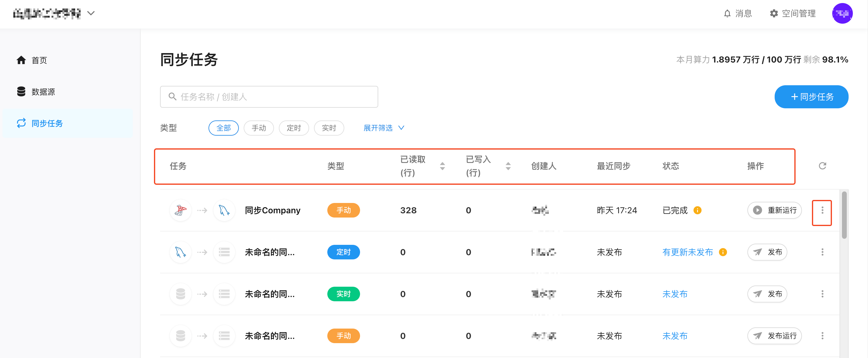Open more options for 同步Company row
868x358 pixels.
(822, 210)
